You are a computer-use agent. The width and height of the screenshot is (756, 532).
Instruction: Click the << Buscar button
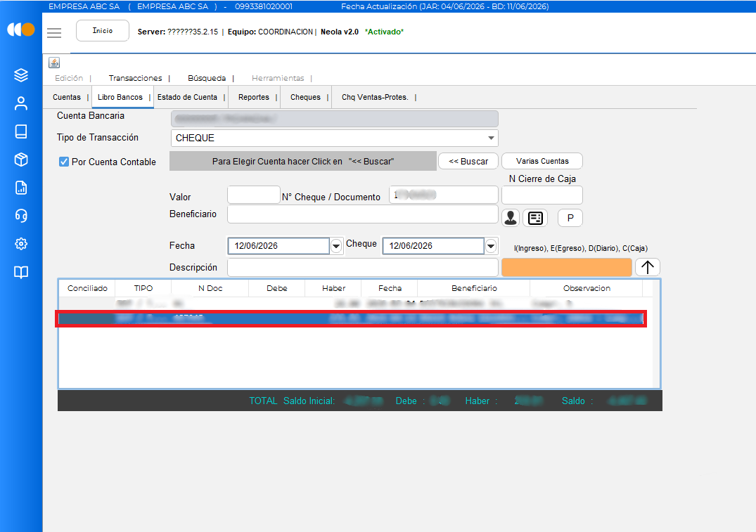click(468, 161)
